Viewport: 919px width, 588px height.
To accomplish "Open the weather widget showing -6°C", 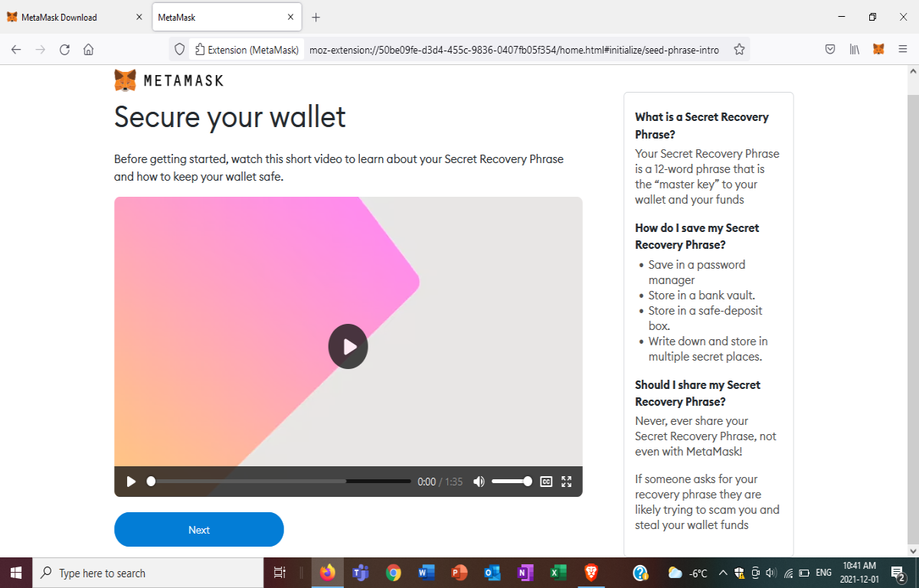I will [688, 573].
